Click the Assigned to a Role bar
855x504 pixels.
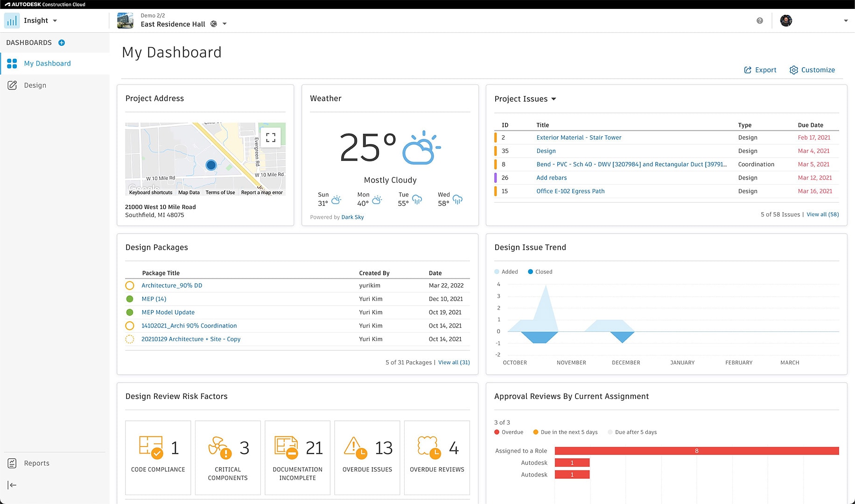(x=696, y=451)
